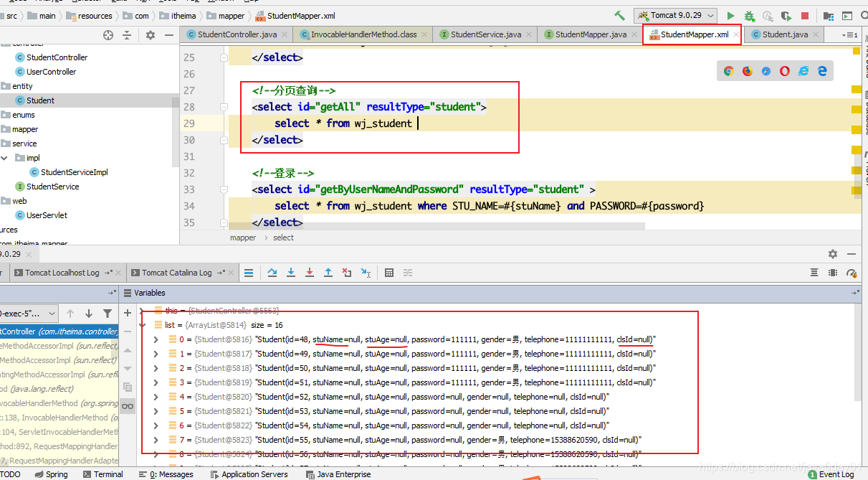
Task: Expand list element 7 Student@5823
Action: [x=156, y=440]
